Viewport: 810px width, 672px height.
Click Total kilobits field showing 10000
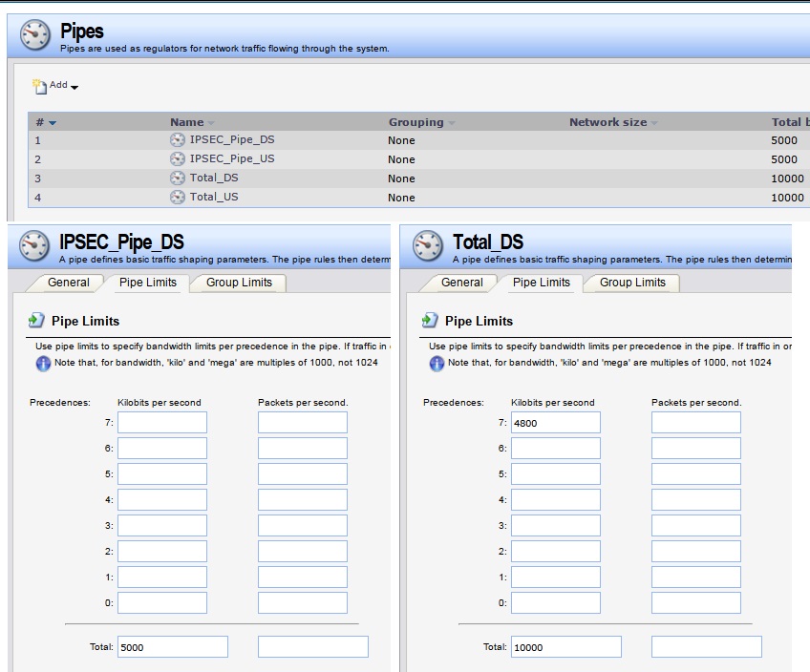(565, 647)
